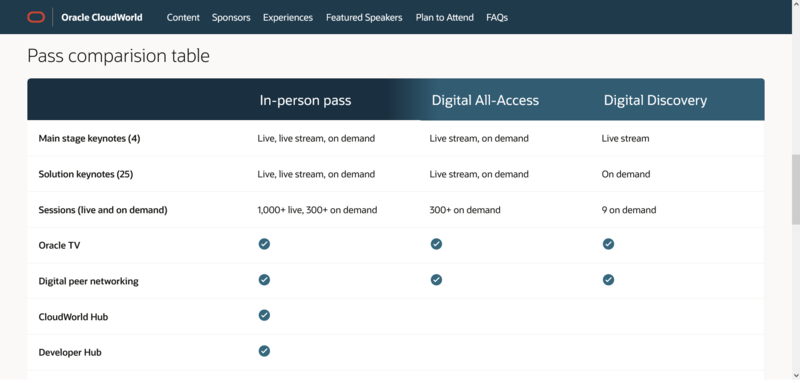Click Digital peer networking checkmark under Digital All-Access
800x383 pixels.
[x=436, y=280]
